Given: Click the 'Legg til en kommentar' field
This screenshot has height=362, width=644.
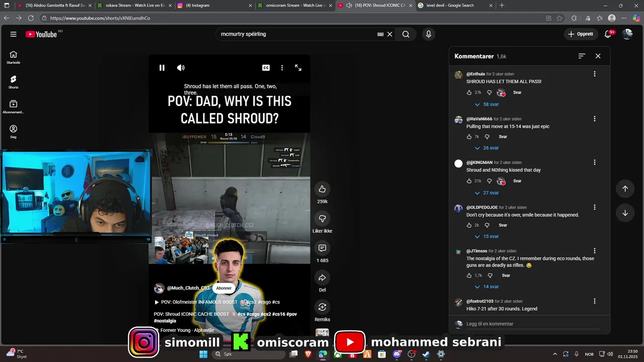Looking at the screenshot, I should [533, 324].
